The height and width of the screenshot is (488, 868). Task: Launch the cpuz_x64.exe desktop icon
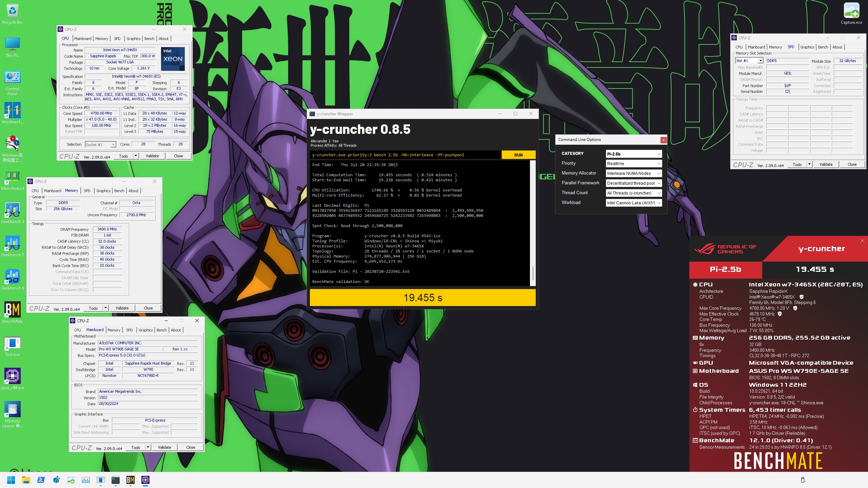pyautogui.click(x=13, y=379)
